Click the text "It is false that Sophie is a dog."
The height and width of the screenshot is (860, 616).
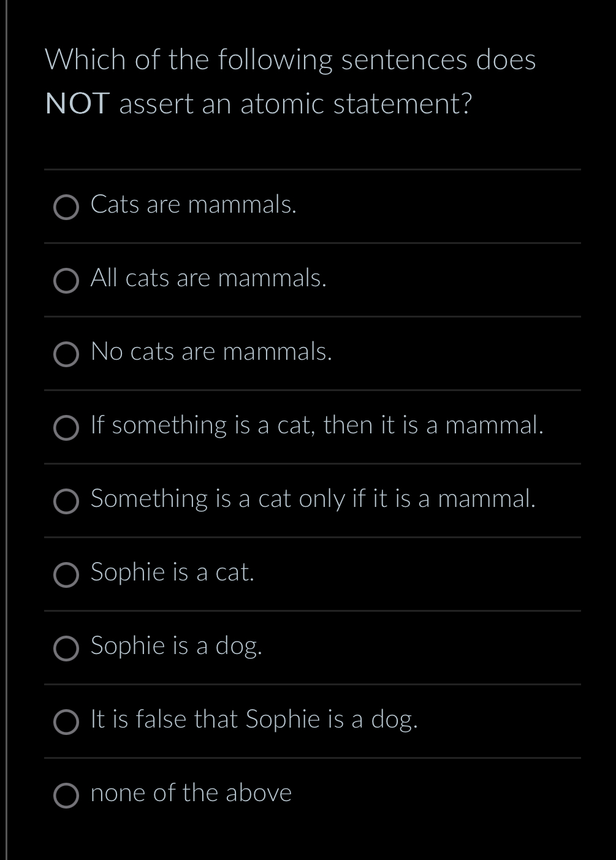pos(254,720)
